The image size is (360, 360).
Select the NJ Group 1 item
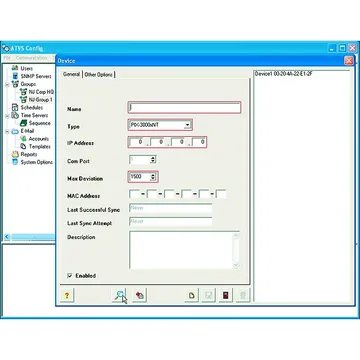[40, 100]
